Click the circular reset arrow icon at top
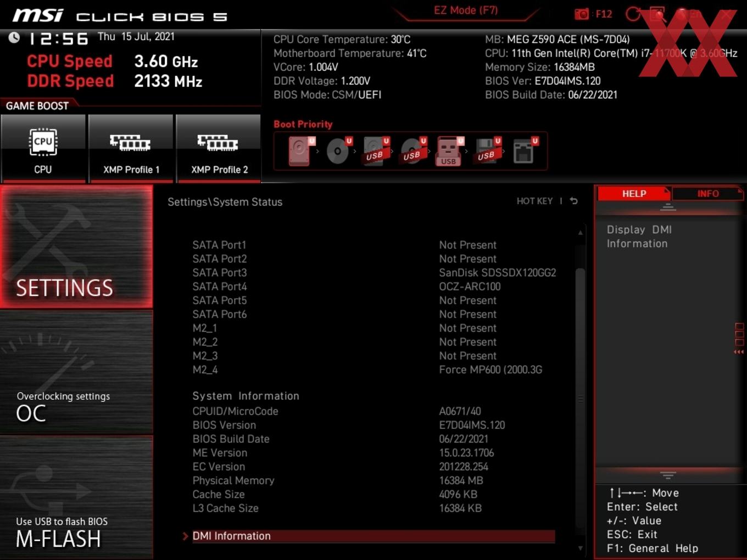Image resolution: width=747 pixels, height=560 pixels. click(633, 14)
